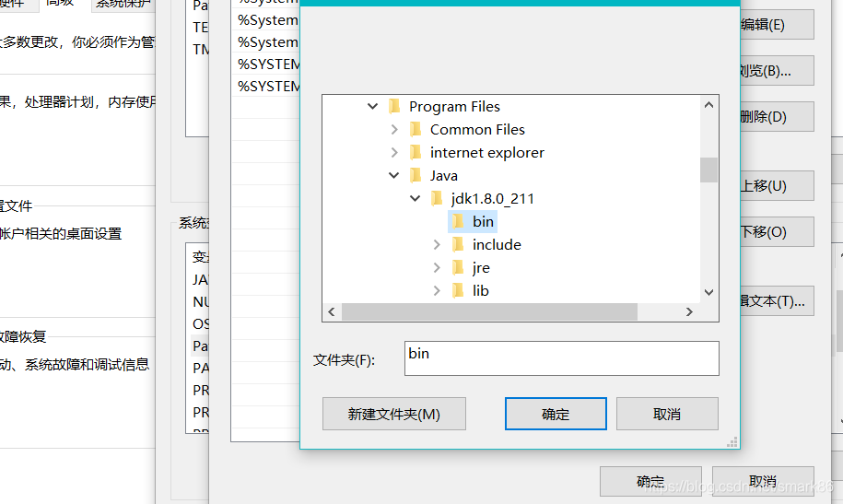Select the jdk1.8.0_211 folder icon
The width and height of the screenshot is (843, 504).
coord(437,198)
